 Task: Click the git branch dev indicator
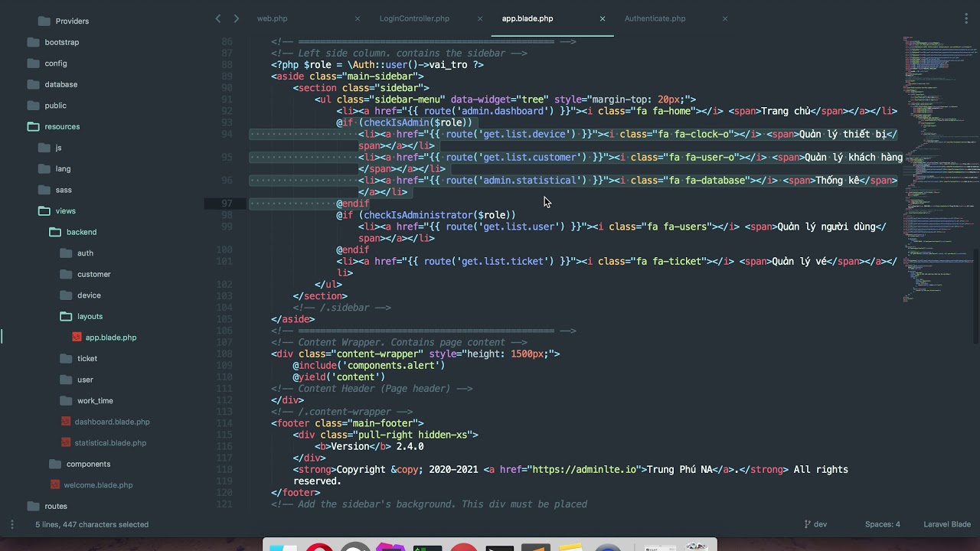point(815,524)
